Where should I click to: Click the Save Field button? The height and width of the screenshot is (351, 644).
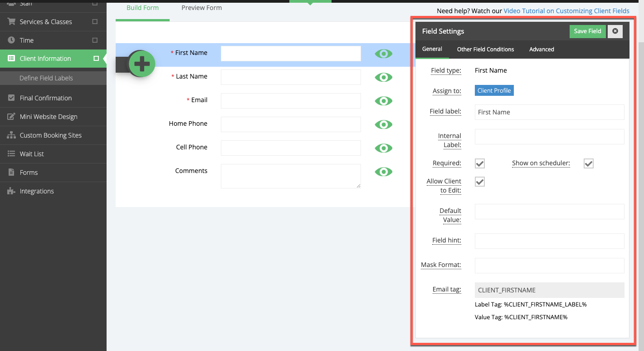pos(587,31)
